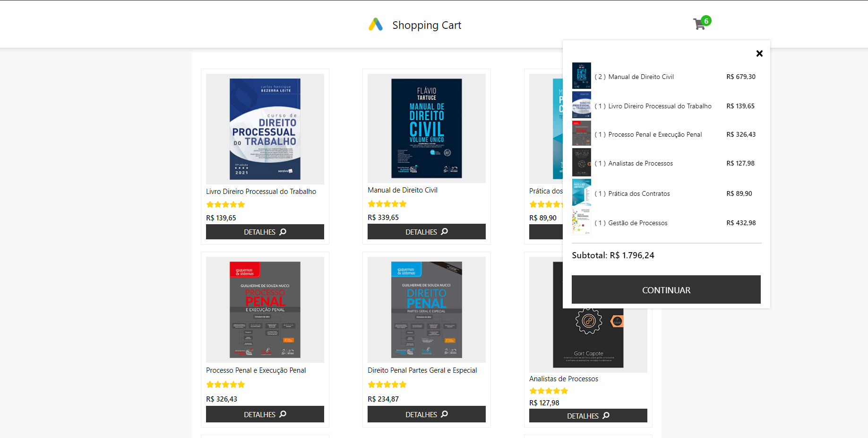This screenshot has width=868, height=438.
Task: Click star rating under Livro Direiro Processual do Trabalho
Action: pos(225,205)
